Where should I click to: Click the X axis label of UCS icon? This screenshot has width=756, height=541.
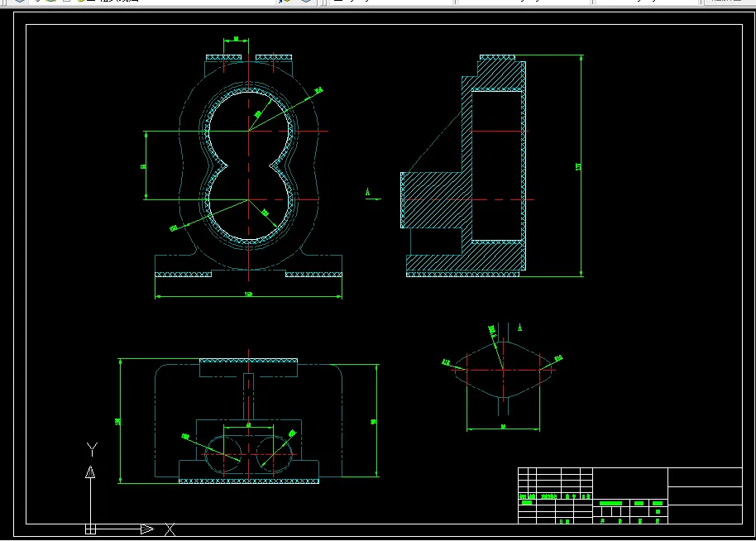tap(170, 529)
